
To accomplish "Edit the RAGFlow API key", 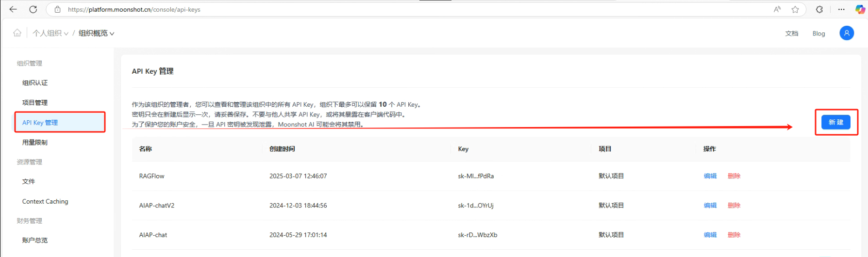I will click(710, 176).
